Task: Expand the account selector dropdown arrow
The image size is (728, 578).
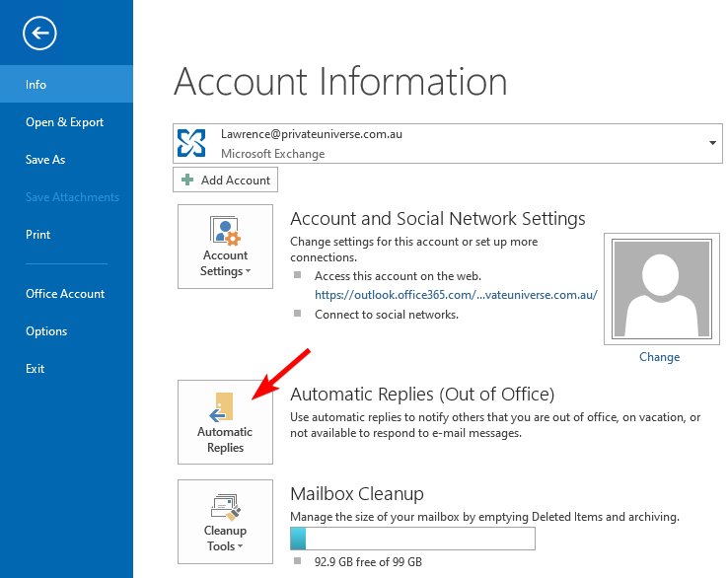Action: click(x=712, y=144)
